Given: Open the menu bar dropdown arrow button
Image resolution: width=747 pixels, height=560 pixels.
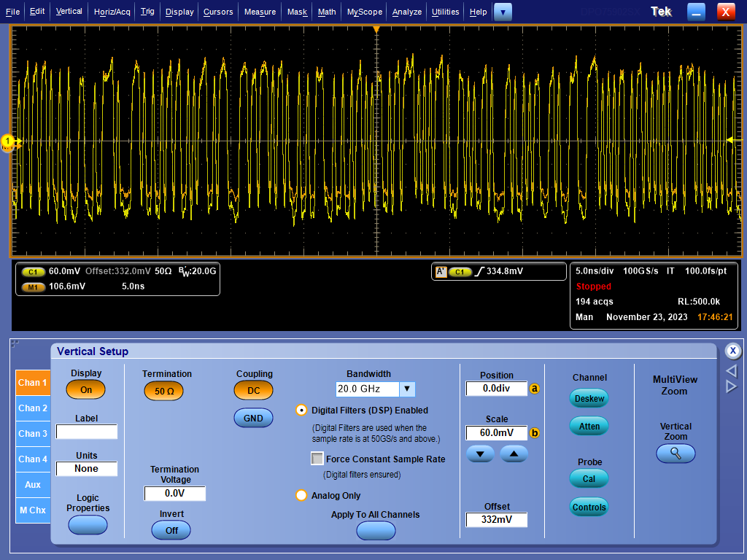Looking at the screenshot, I should coord(503,12).
